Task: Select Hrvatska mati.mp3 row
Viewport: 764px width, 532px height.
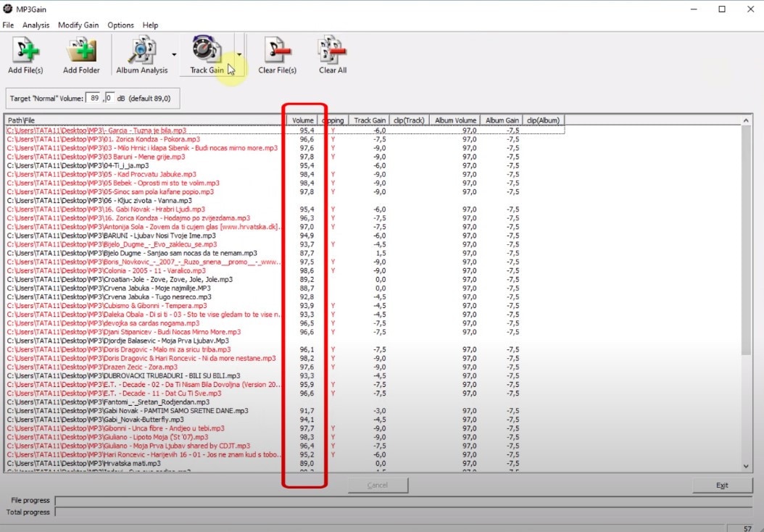Action: (x=285, y=464)
